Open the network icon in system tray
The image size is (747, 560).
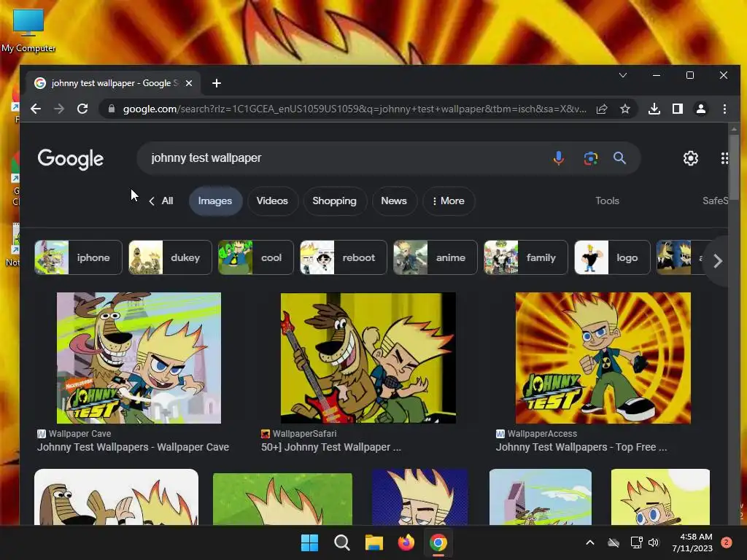636,542
